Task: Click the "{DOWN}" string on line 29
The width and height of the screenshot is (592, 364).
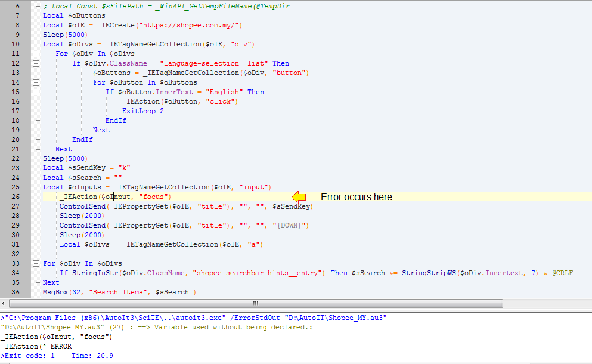Action: pyautogui.click(x=289, y=226)
